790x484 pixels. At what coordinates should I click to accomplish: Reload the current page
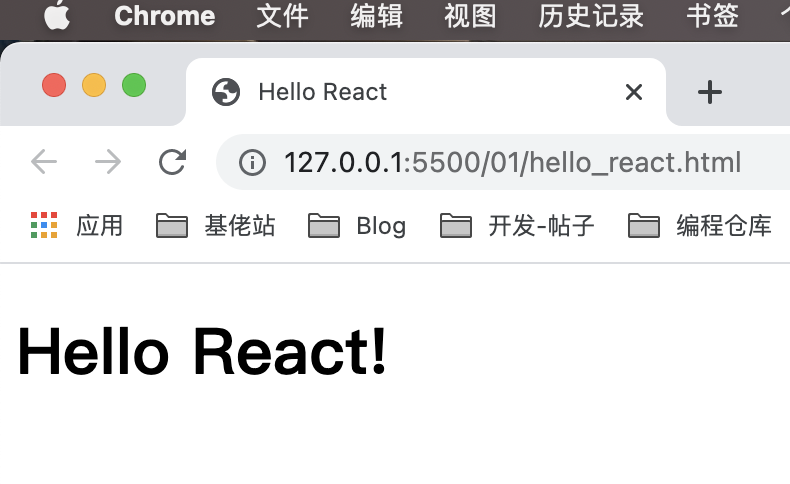click(172, 162)
